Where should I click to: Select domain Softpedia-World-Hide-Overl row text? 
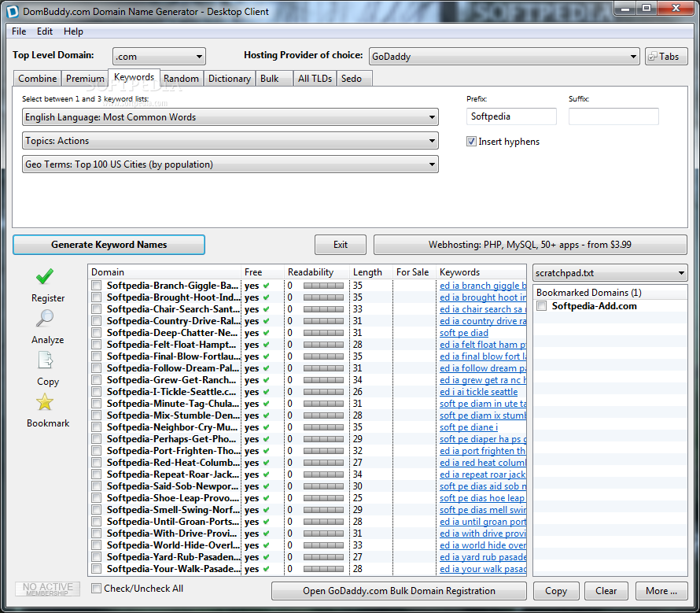173,545
